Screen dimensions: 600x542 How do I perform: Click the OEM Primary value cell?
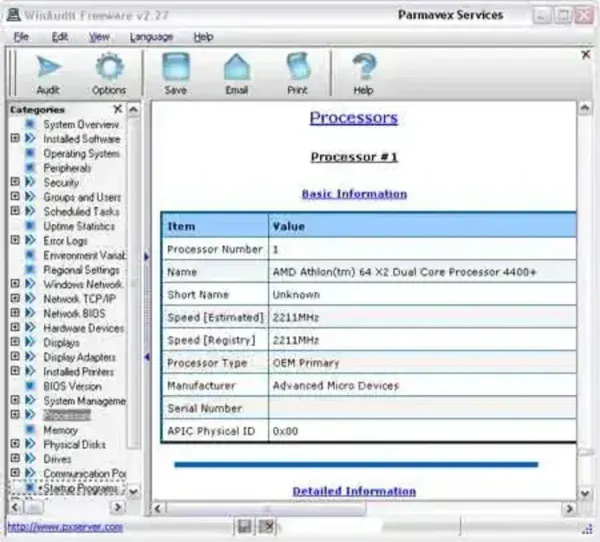tap(422, 363)
